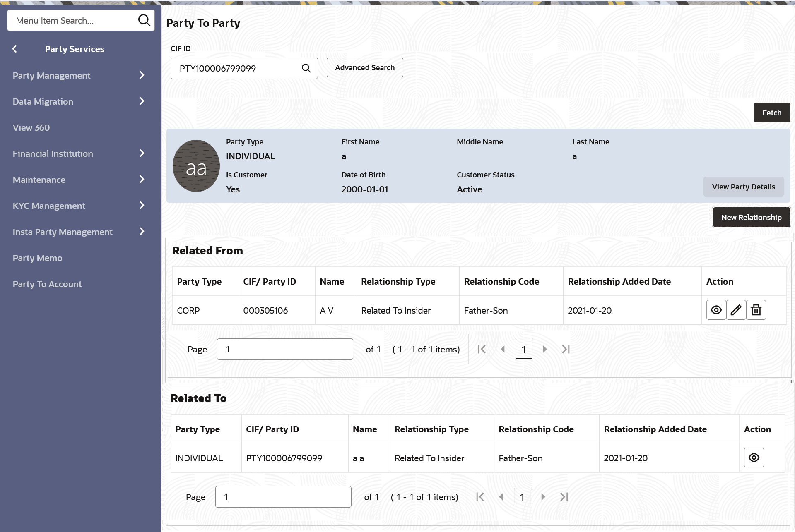View the Related To relationship via eye icon

coord(754,458)
